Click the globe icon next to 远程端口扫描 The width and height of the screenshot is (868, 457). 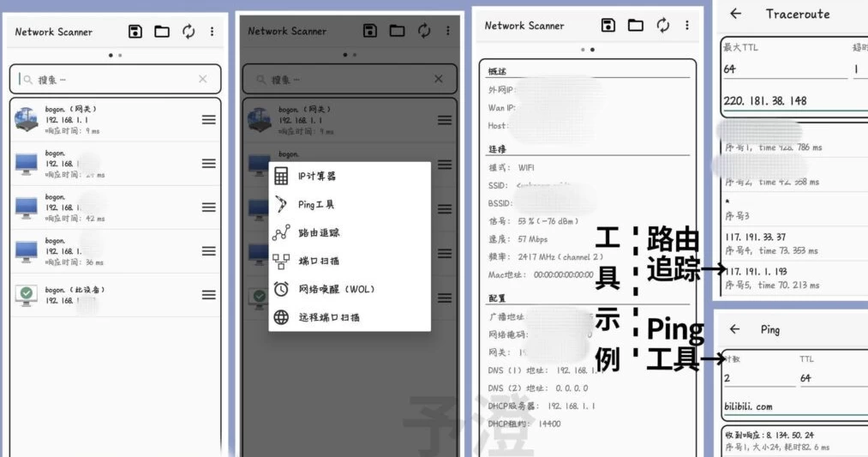281,317
